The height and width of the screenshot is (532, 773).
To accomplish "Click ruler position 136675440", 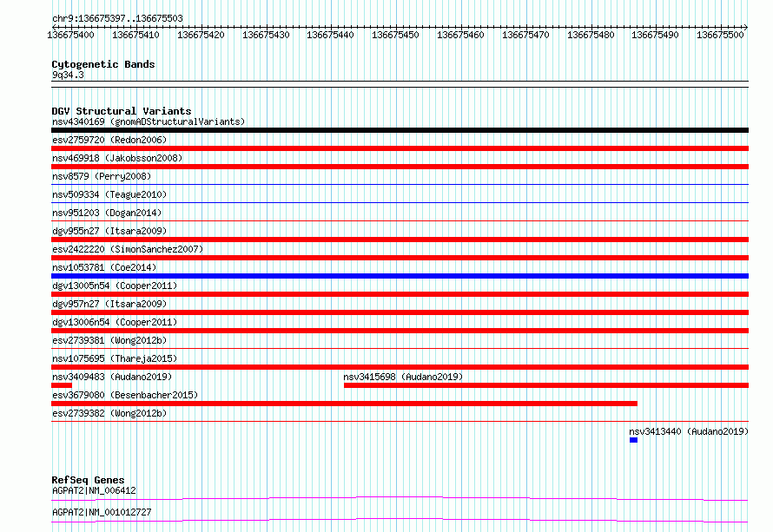I will pos(330,35).
